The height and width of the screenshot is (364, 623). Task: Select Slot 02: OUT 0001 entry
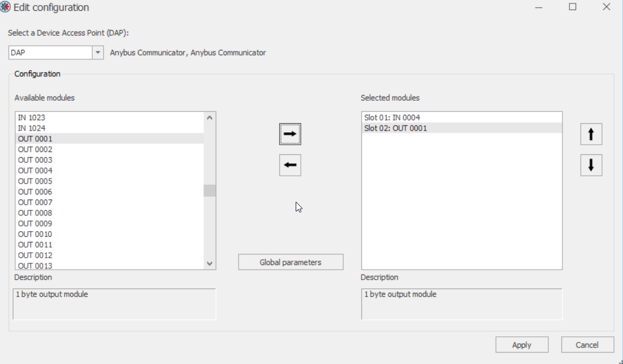click(x=396, y=128)
